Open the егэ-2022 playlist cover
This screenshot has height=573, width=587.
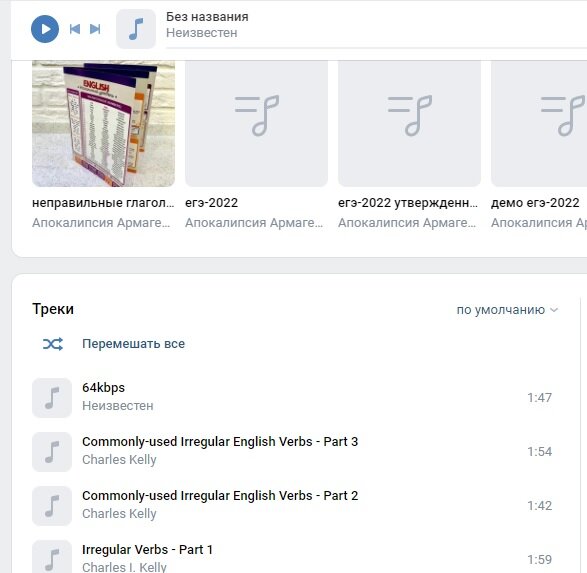[x=256, y=123]
